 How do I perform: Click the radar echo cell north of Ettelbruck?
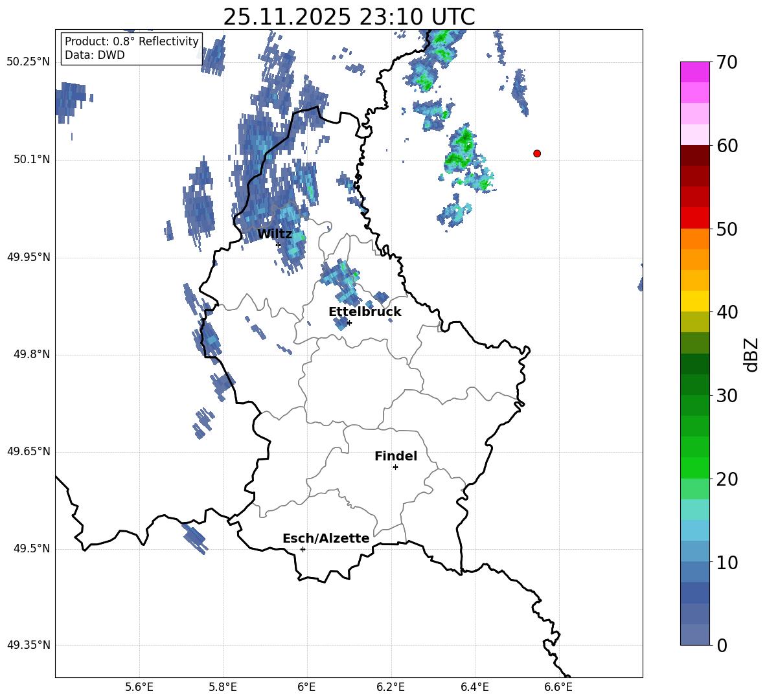341,282
